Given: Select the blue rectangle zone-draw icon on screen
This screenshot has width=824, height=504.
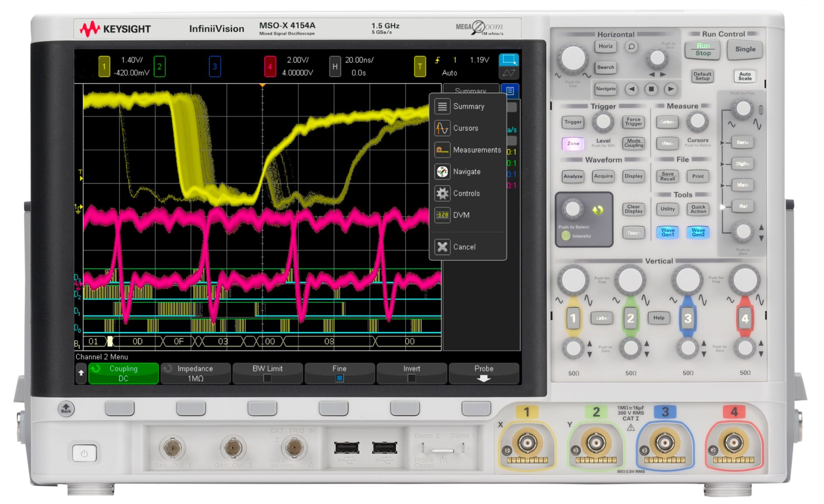Looking at the screenshot, I should click(508, 60).
